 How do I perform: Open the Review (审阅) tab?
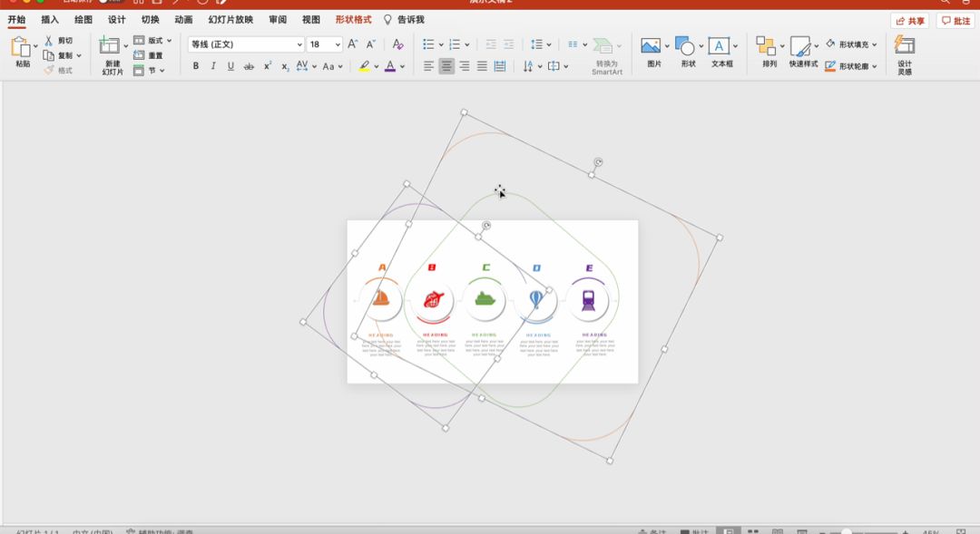(278, 19)
